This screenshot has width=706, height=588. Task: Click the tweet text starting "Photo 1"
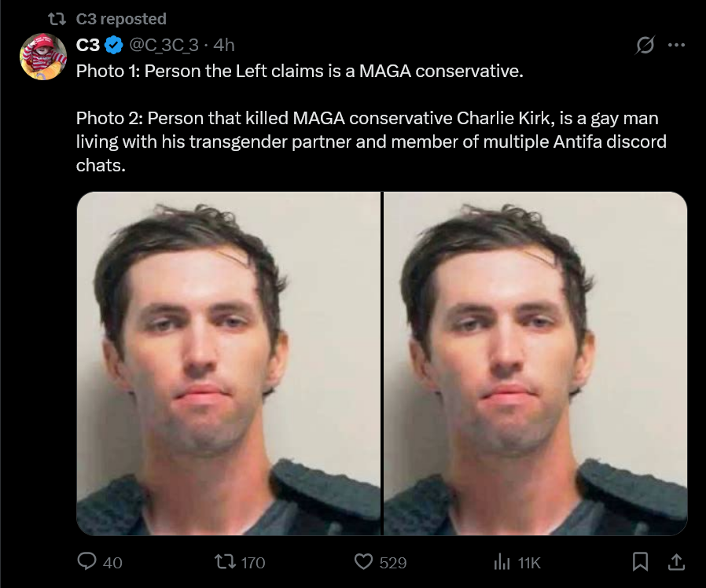coord(299,72)
